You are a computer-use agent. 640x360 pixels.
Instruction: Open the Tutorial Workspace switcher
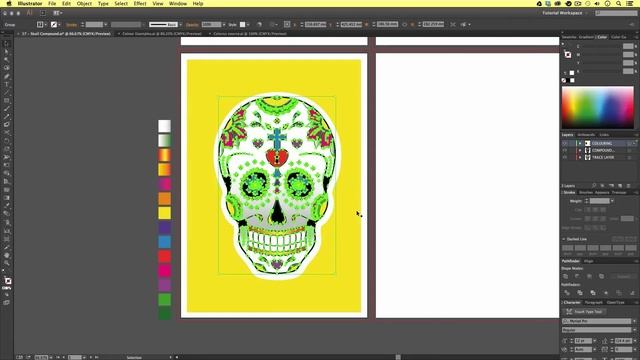[x=565, y=13]
